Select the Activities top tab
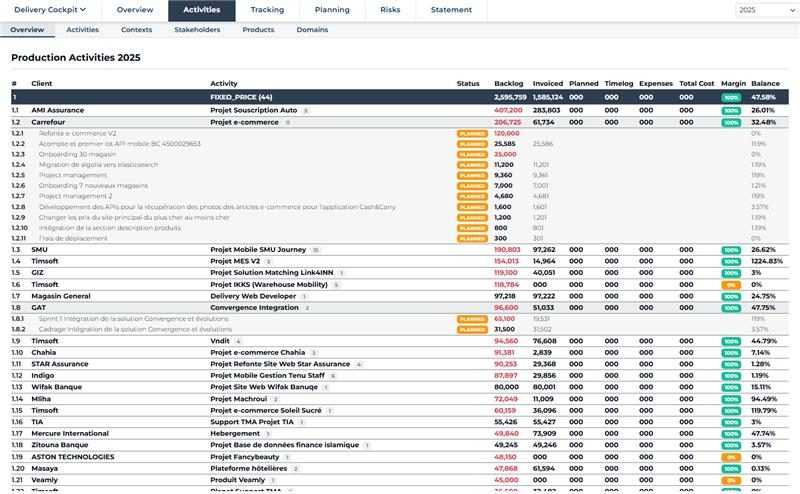 pos(202,10)
